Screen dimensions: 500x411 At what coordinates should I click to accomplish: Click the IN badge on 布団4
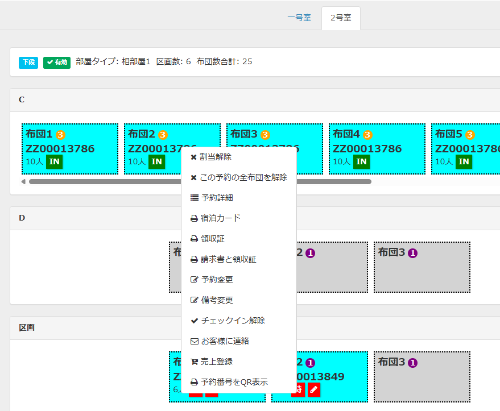[362, 162]
